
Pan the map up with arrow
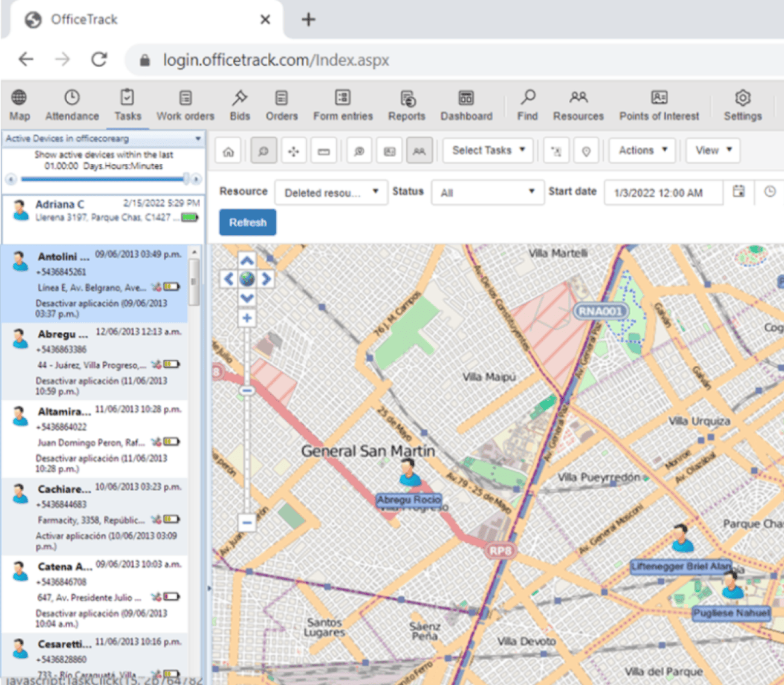tap(247, 261)
